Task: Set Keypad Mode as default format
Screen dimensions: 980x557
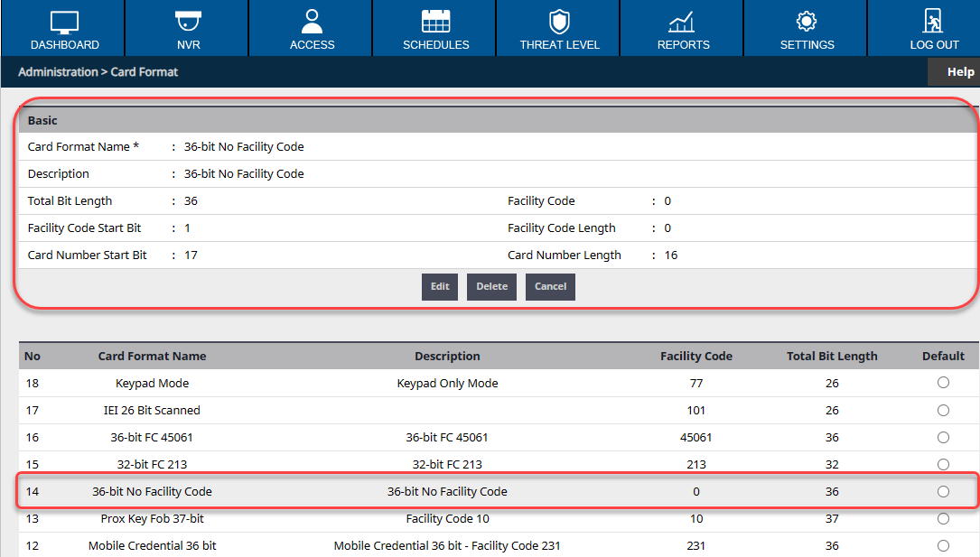Action: tap(943, 383)
